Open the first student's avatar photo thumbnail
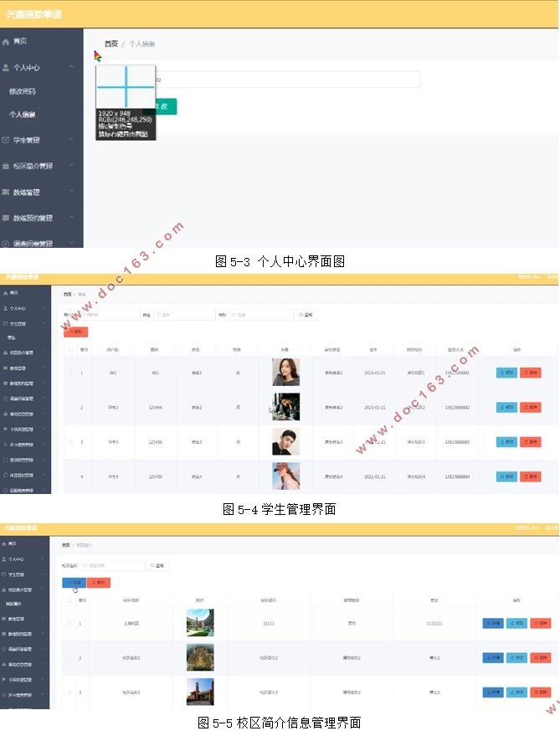Image resolution: width=560 pixels, height=736 pixels. 285,373
